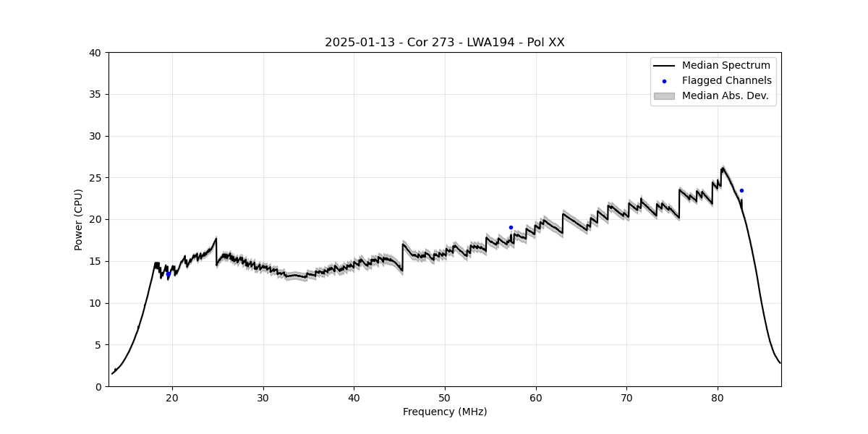This screenshot has height=434, width=868.
Task: Click the y-axis tick label 25
Action: click(95, 178)
